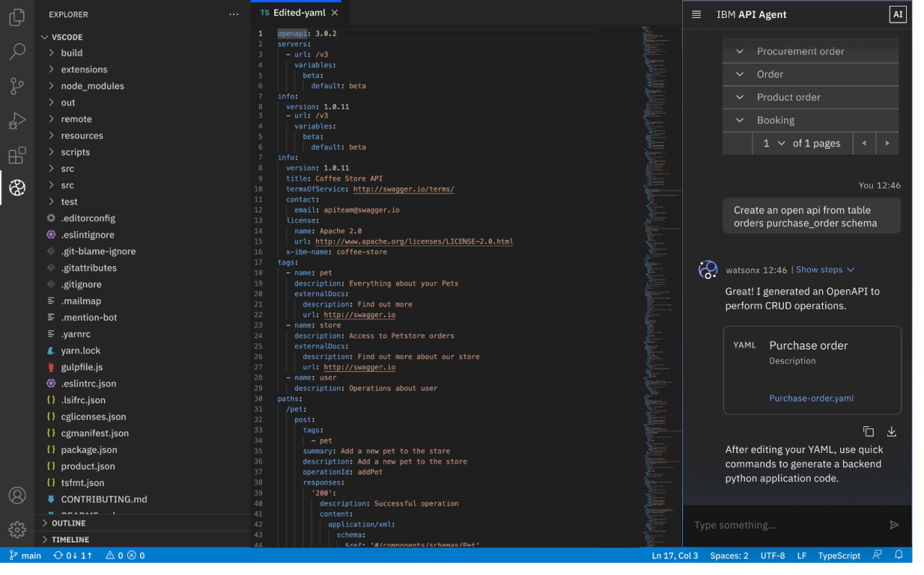The image size is (924, 575).
Task: Expand the Booking accordion
Action: click(811, 121)
